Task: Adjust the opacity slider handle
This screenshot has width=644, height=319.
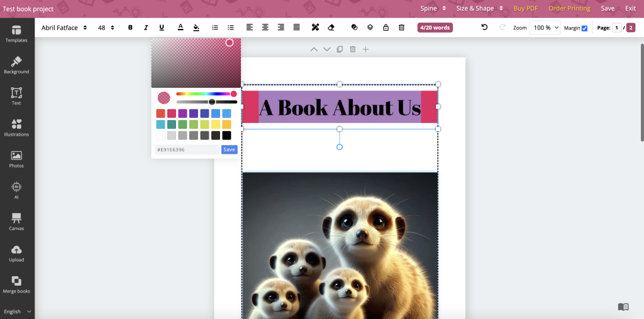Action: (212, 102)
